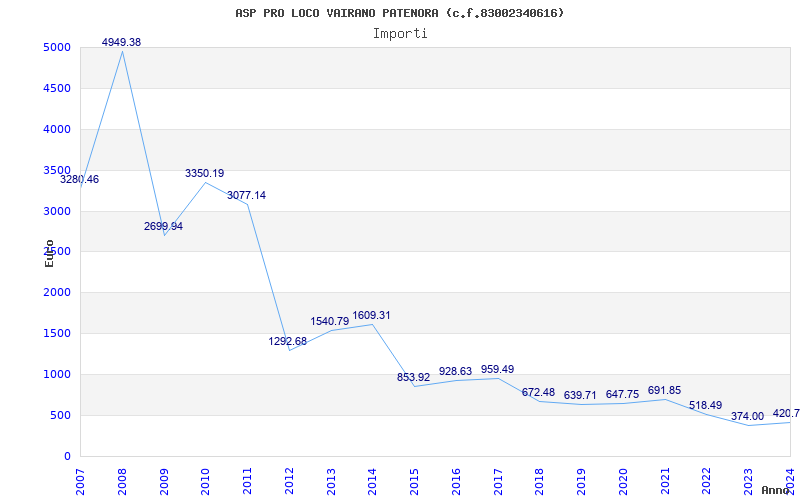This screenshot has width=800, height=500.
Task: Select the x-axis year 2013
Action: tap(331, 482)
